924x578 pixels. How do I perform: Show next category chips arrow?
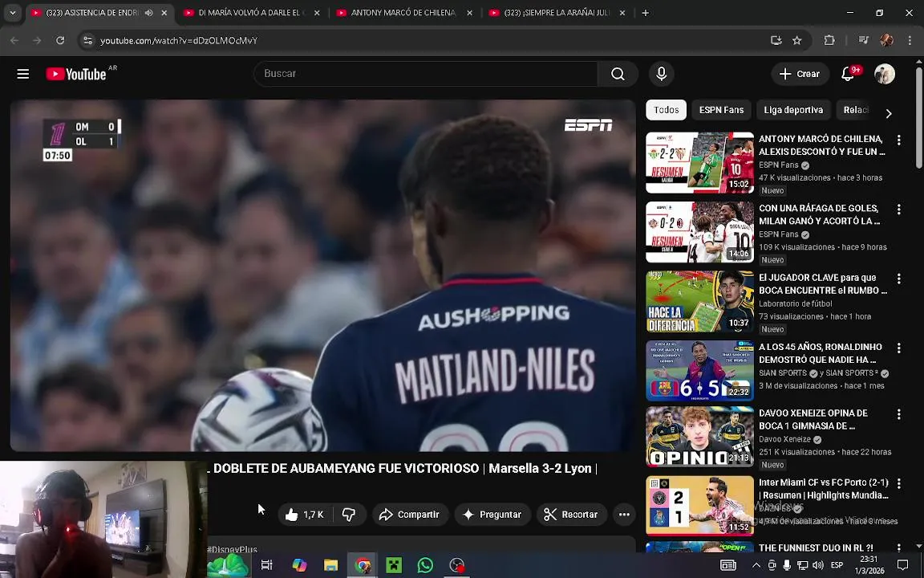coord(889,113)
